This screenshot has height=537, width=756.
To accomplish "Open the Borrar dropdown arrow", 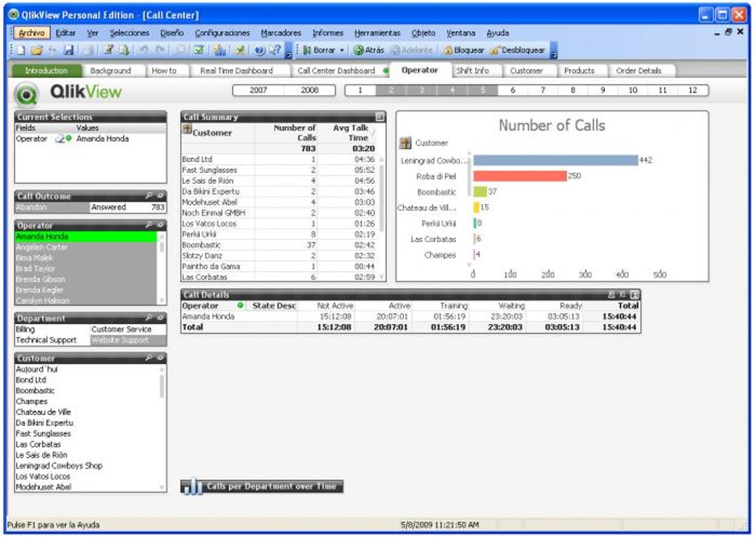I will tap(342, 50).
